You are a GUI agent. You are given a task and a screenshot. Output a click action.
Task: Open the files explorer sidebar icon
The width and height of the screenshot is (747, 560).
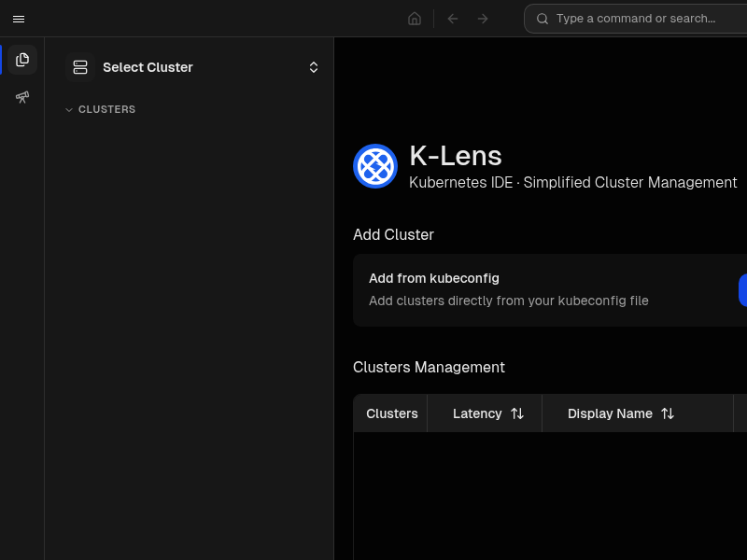(22, 60)
